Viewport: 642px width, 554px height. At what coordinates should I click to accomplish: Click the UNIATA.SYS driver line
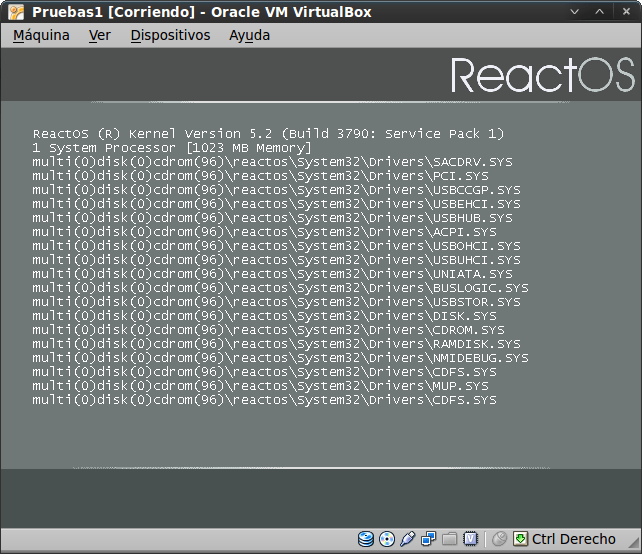click(273, 274)
